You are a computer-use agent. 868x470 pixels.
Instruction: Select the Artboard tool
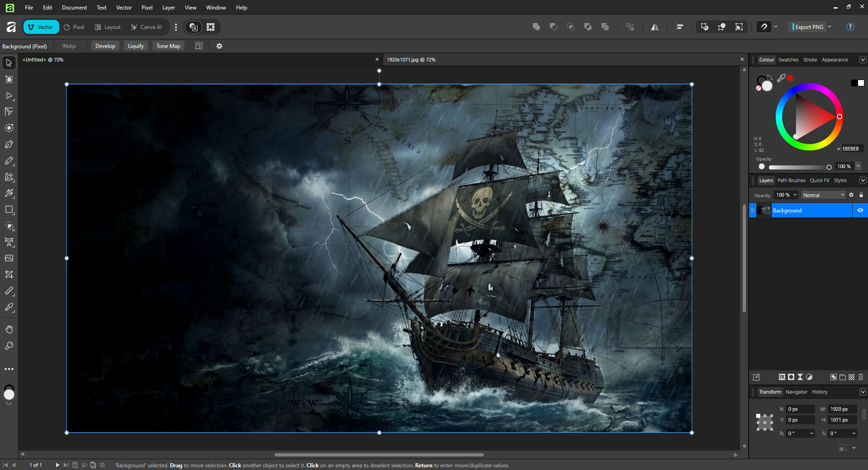[9, 80]
